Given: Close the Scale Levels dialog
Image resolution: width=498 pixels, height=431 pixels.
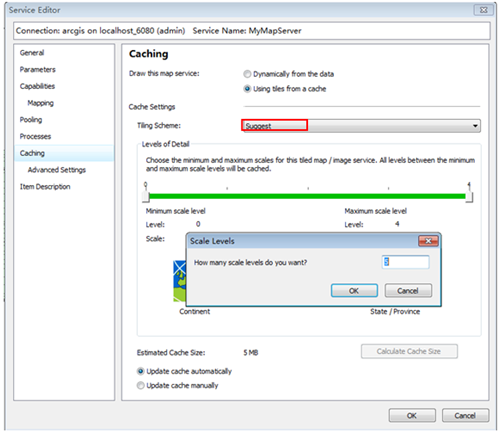Looking at the screenshot, I should point(428,241).
